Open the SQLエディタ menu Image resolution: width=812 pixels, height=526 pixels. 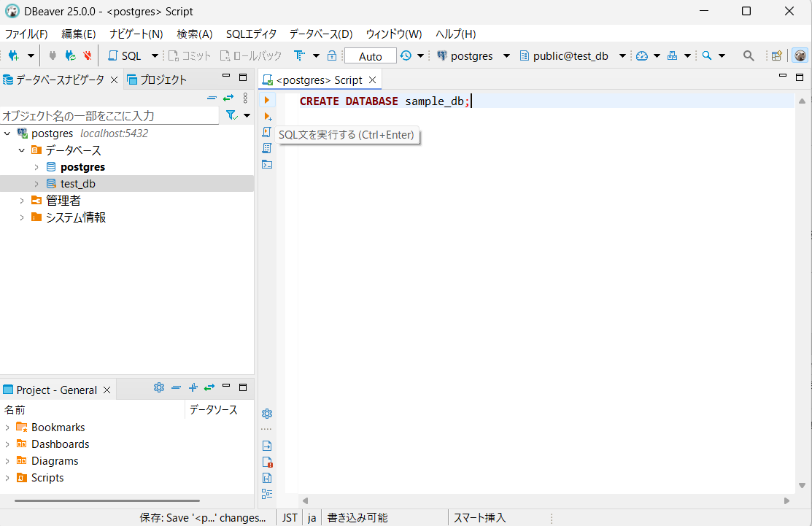pyautogui.click(x=251, y=34)
